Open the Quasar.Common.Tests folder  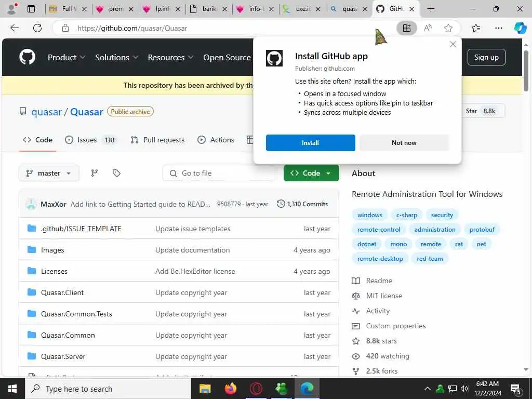pos(76,314)
